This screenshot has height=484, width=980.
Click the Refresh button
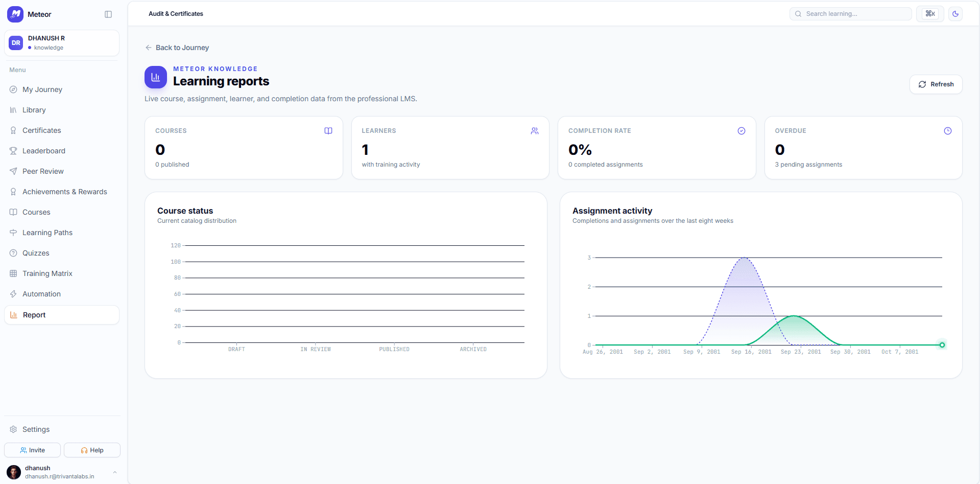coord(936,84)
